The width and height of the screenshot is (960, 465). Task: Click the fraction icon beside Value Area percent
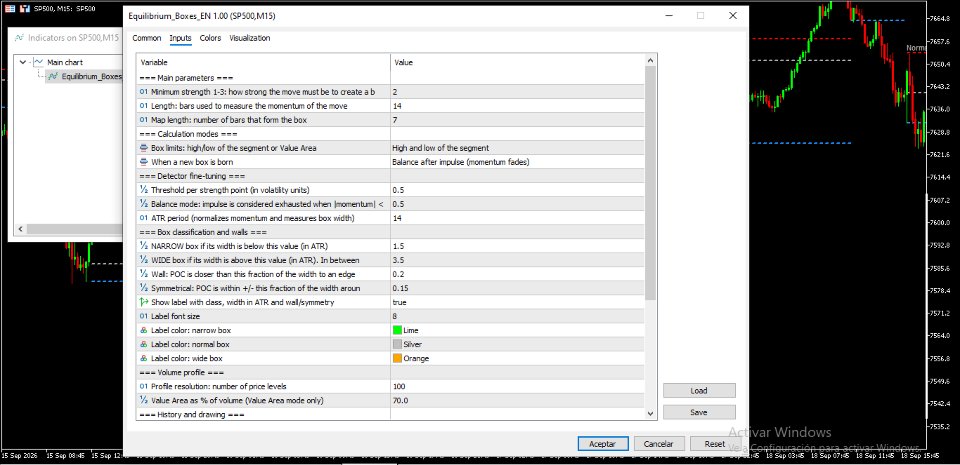click(144, 401)
